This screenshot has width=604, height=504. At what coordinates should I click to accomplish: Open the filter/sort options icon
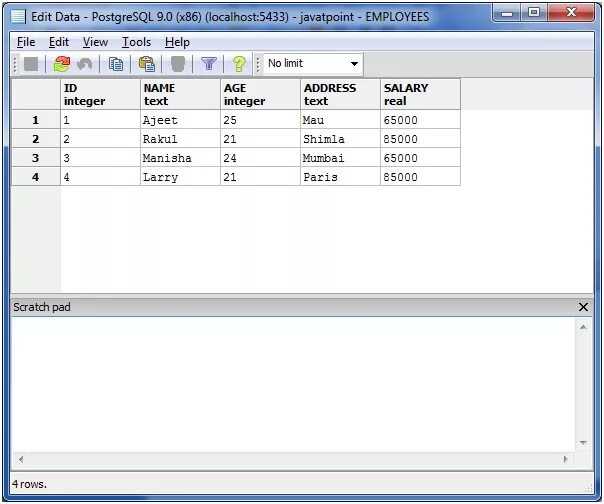point(209,64)
